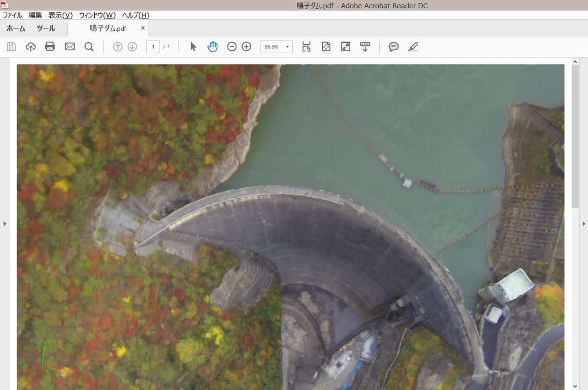Go to the previous page
The image size is (588, 390).
117,47
